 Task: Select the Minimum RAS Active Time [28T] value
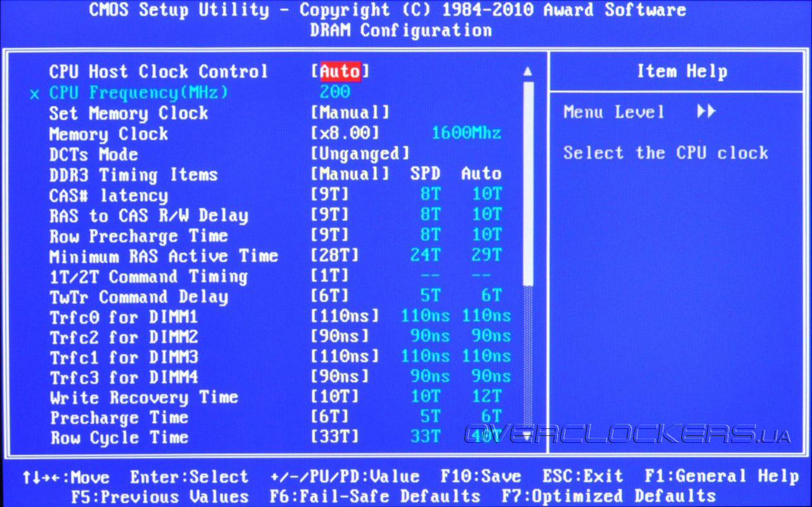[x=335, y=256]
